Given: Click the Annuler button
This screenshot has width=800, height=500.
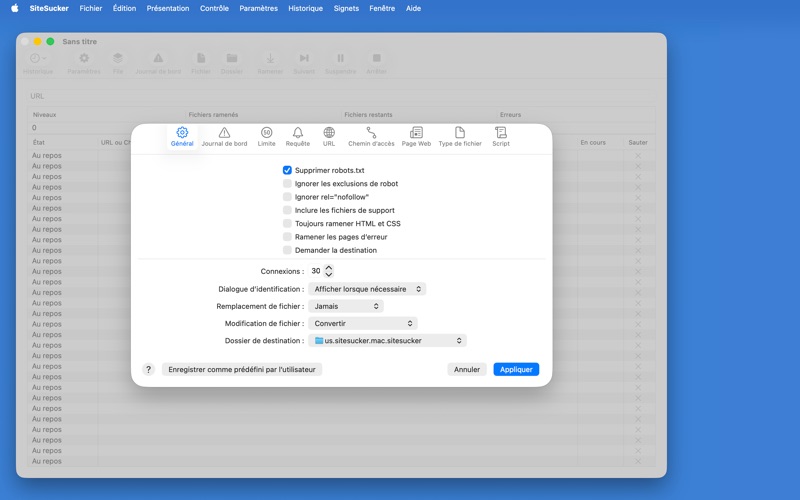Looking at the screenshot, I should tap(467, 369).
